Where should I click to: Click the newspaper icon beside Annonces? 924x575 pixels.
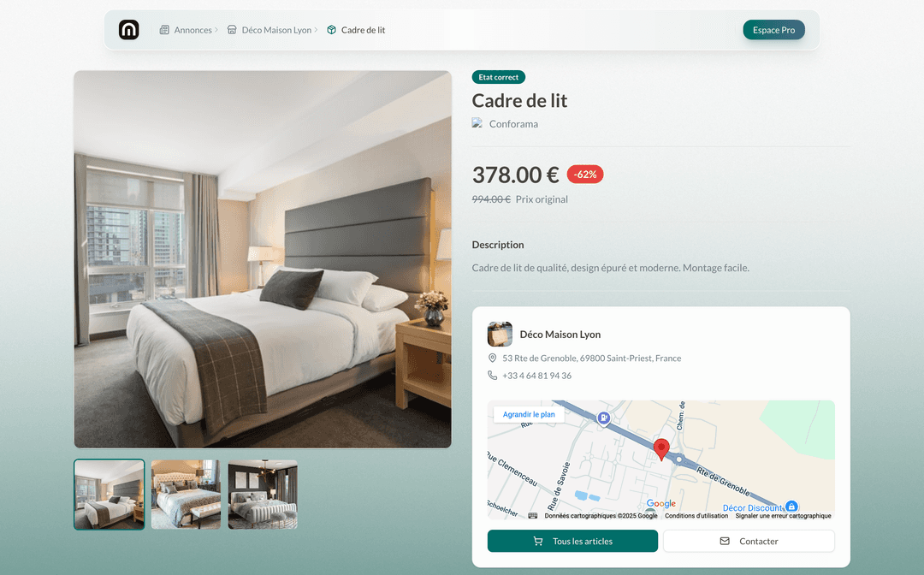(164, 29)
